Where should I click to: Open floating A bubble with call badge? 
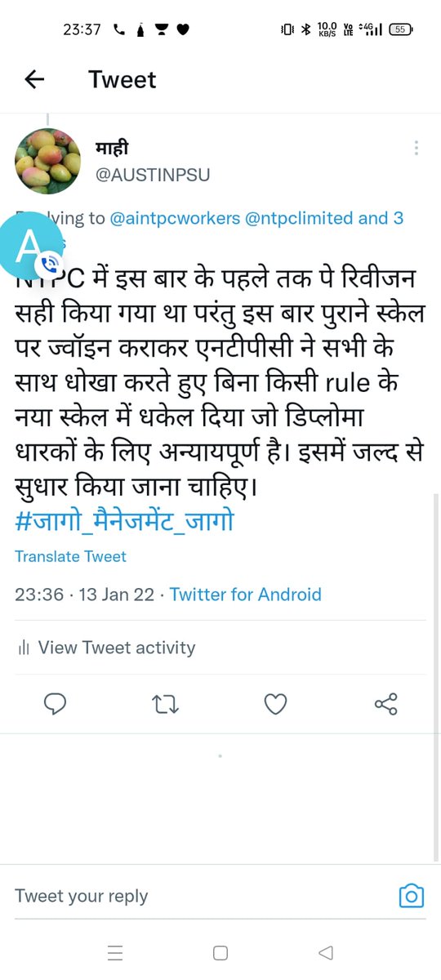click(x=31, y=244)
